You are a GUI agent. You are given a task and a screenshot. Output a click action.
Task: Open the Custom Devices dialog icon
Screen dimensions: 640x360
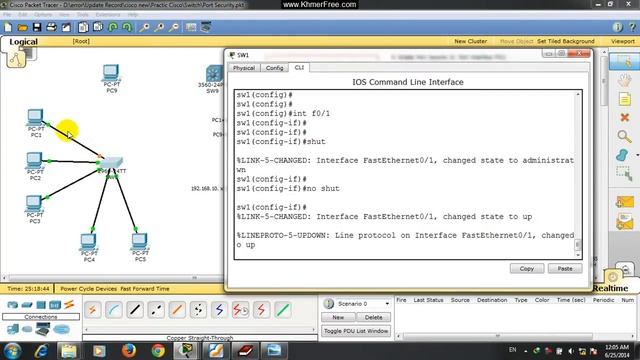click(x=206, y=27)
